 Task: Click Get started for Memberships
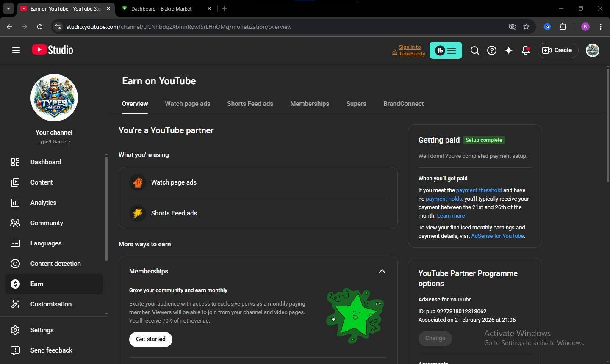point(150,339)
